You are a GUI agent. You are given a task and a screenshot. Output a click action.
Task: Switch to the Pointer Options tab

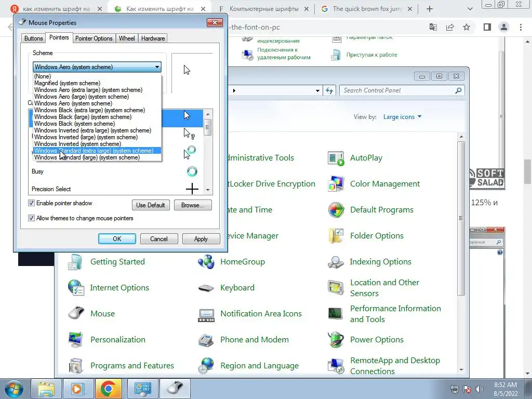click(94, 38)
